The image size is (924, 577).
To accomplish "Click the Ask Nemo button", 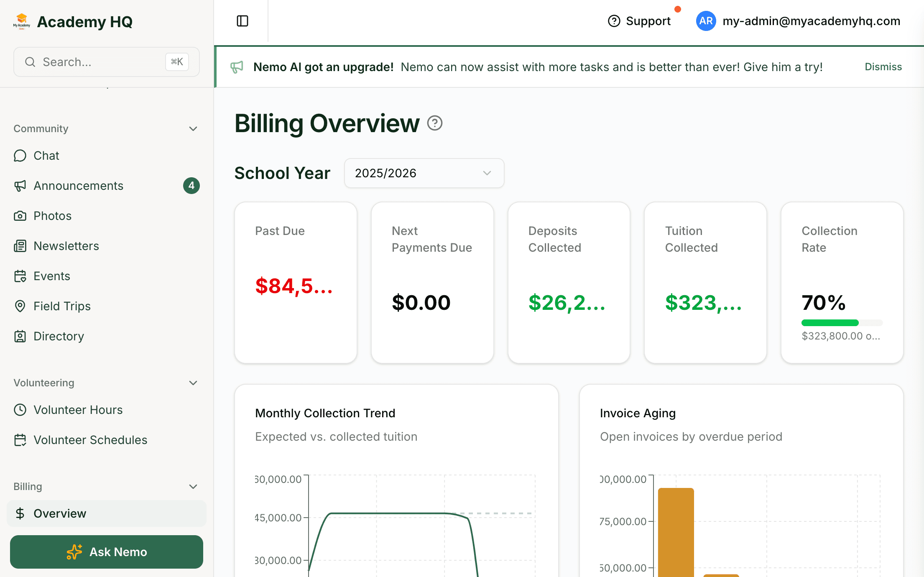I will point(107,552).
